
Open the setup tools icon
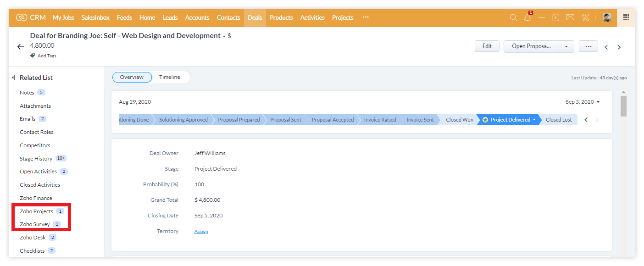pyautogui.click(x=585, y=17)
